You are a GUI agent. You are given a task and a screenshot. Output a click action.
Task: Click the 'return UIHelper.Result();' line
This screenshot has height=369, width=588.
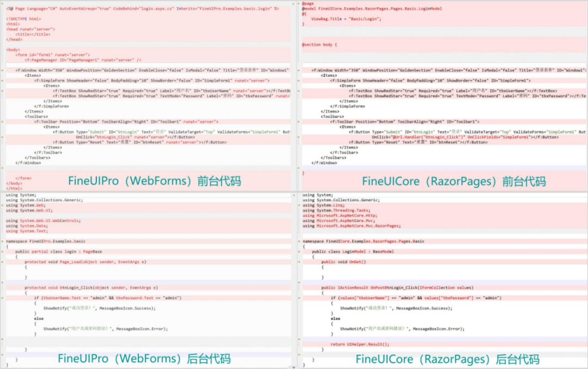(x=360, y=344)
